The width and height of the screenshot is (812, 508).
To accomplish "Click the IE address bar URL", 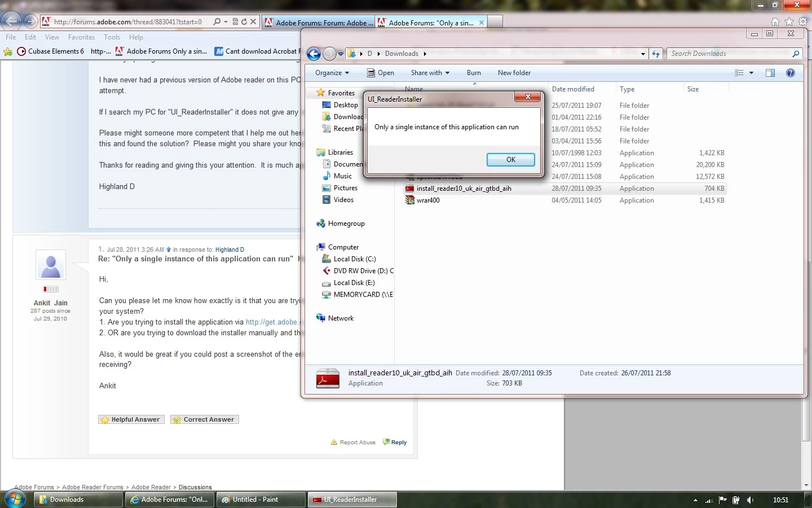I will [127, 22].
